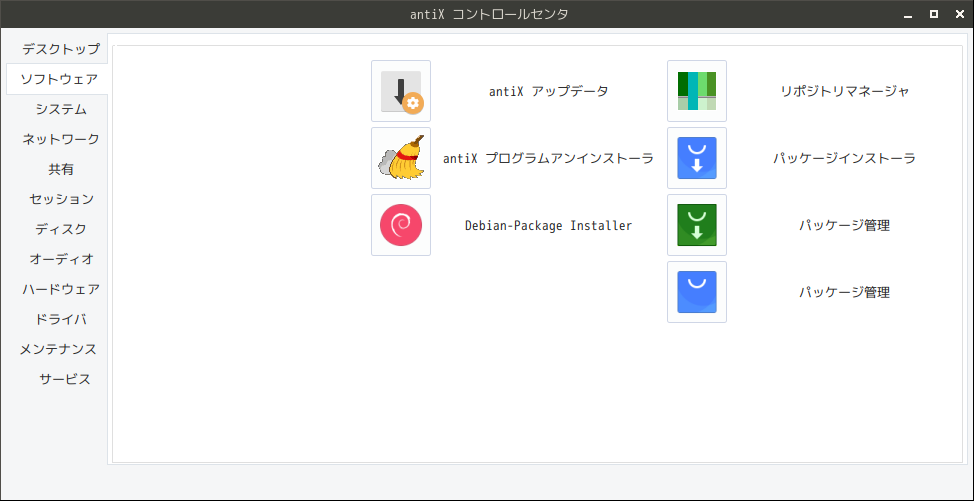Select the ソフトウェア tab

(x=57, y=79)
